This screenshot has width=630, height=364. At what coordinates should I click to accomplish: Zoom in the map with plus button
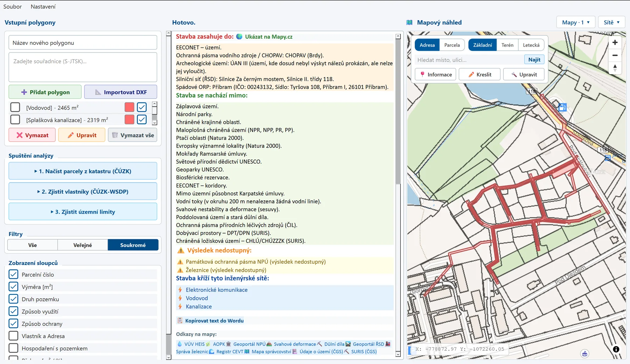615,43
